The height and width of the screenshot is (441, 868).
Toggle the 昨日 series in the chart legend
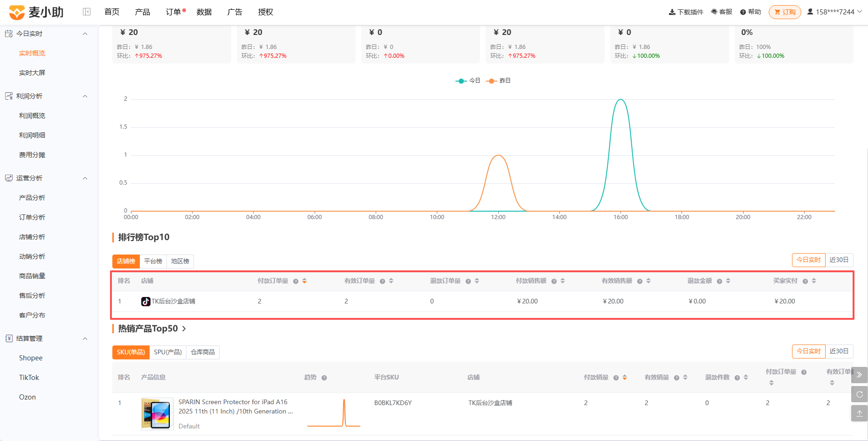[498, 81]
